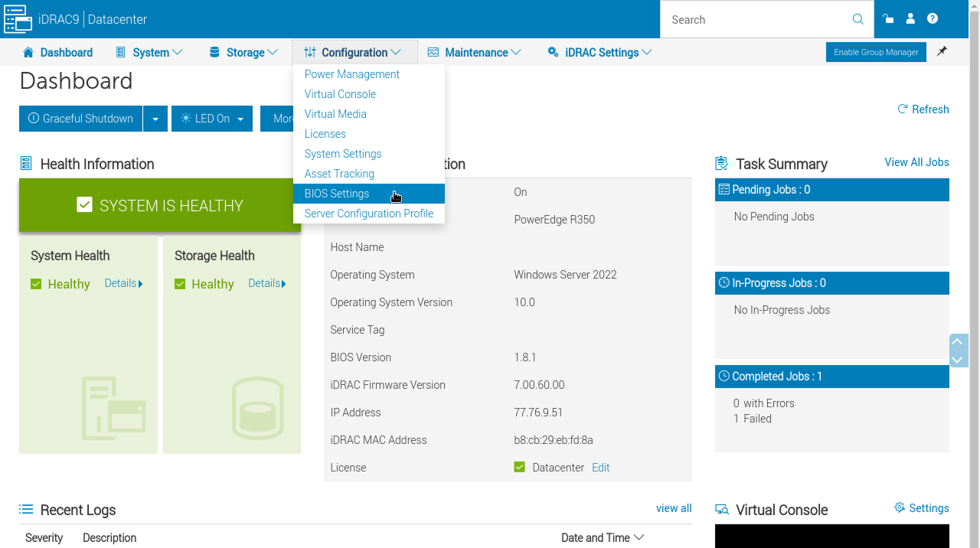Viewport: 980px width, 548px height.
Task: Open Asset Tracking menu item
Action: click(x=369, y=174)
